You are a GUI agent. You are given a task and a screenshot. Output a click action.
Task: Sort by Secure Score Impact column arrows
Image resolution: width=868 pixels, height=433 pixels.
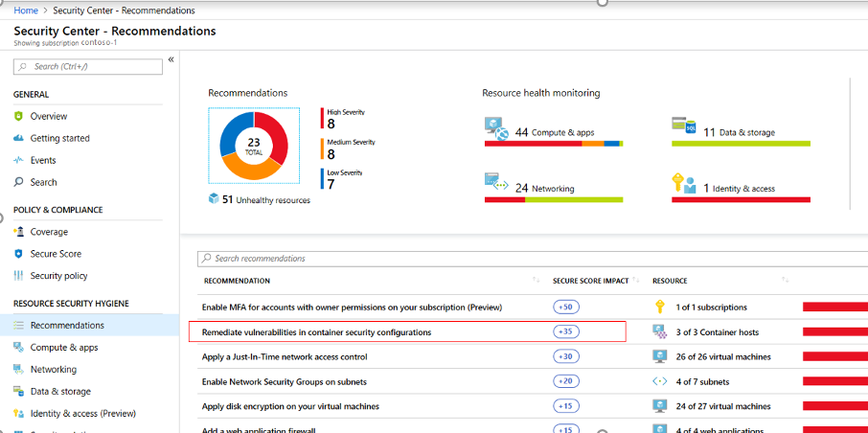tap(636, 281)
